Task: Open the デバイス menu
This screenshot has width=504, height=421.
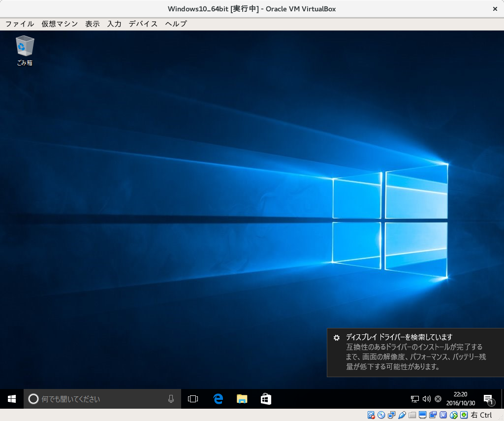Action: [x=143, y=24]
